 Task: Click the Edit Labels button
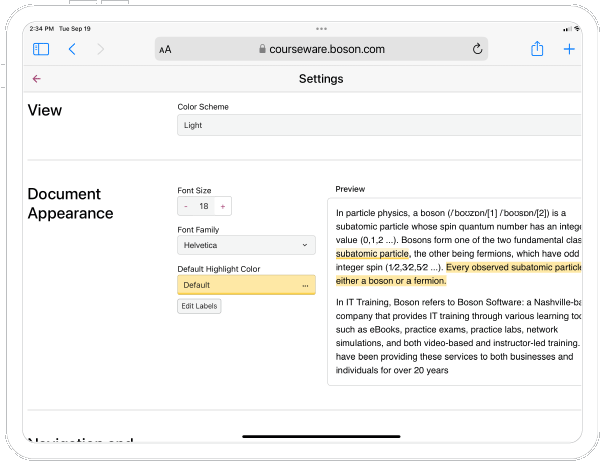(x=199, y=306)
